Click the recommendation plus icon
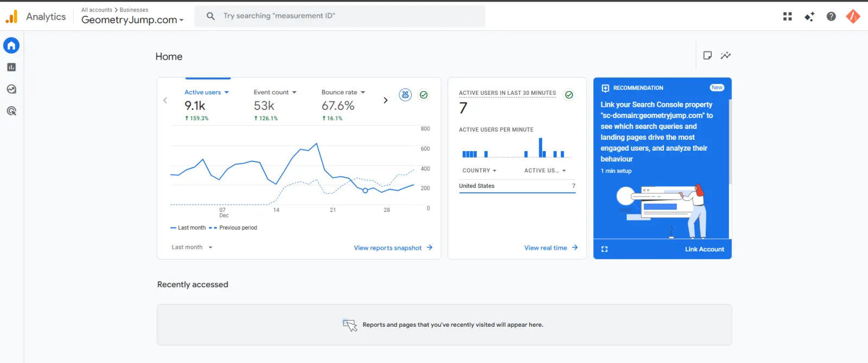868x363 pixels. [x=605, y=88]
